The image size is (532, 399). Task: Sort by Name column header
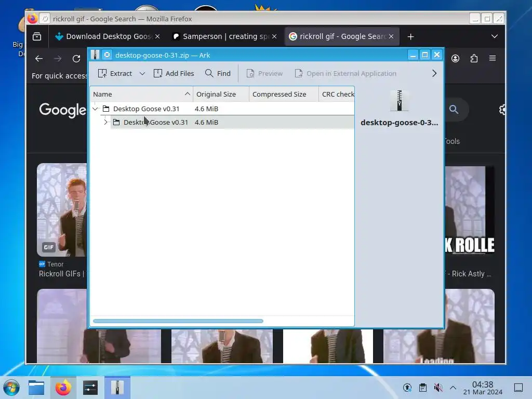(141, 95)
